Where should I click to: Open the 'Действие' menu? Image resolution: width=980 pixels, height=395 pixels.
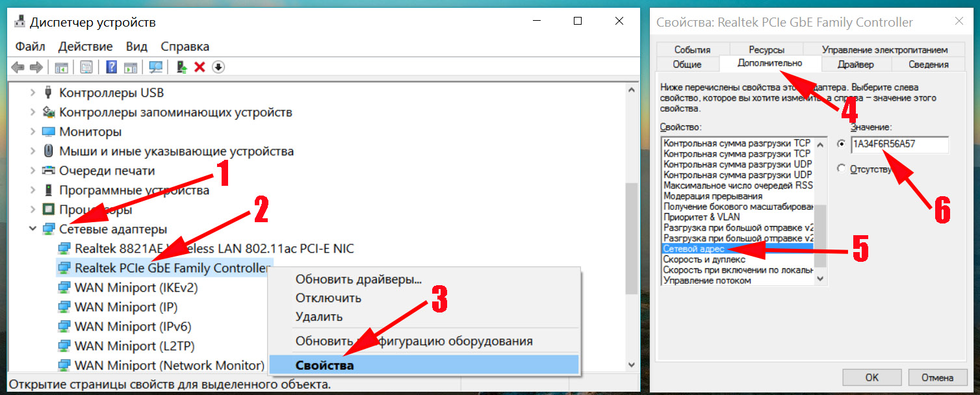pos(85,46)
